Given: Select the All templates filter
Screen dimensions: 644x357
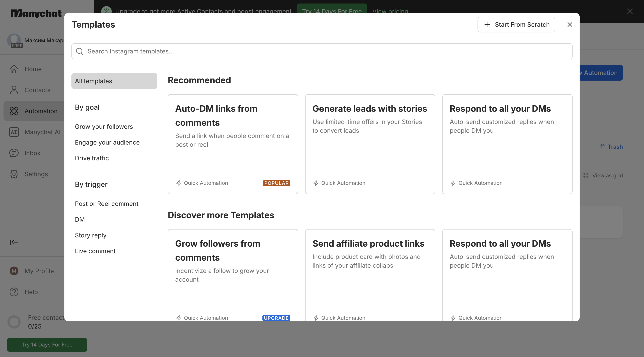Looking at the screenshot, I should tap(114, 81).
